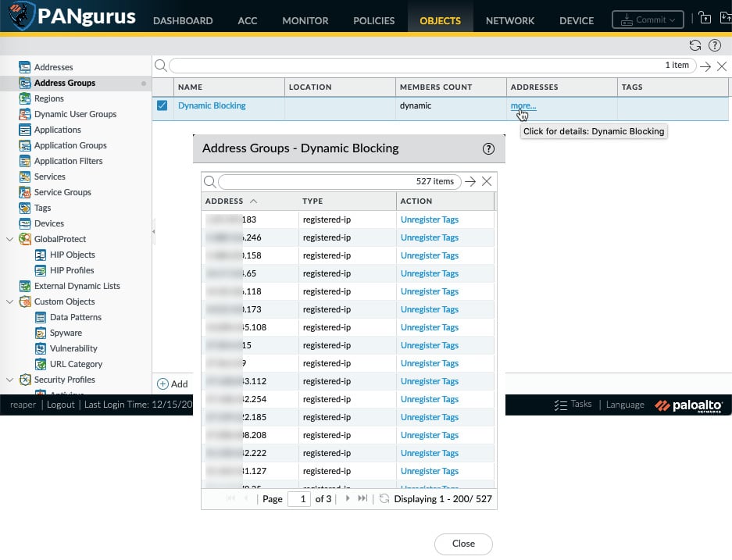Image resolution: width=732 pixels, height=560 pixels.
Task: Click the more... addresses link
Action: (x=523, y=106)
